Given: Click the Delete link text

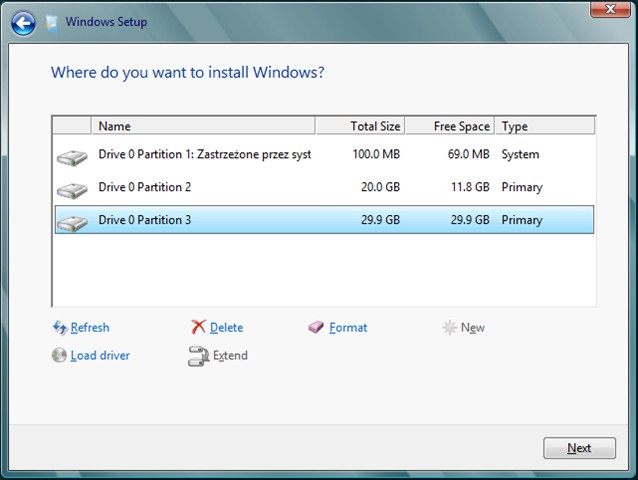Looking at the screenshot, I should tap(226, 328).
